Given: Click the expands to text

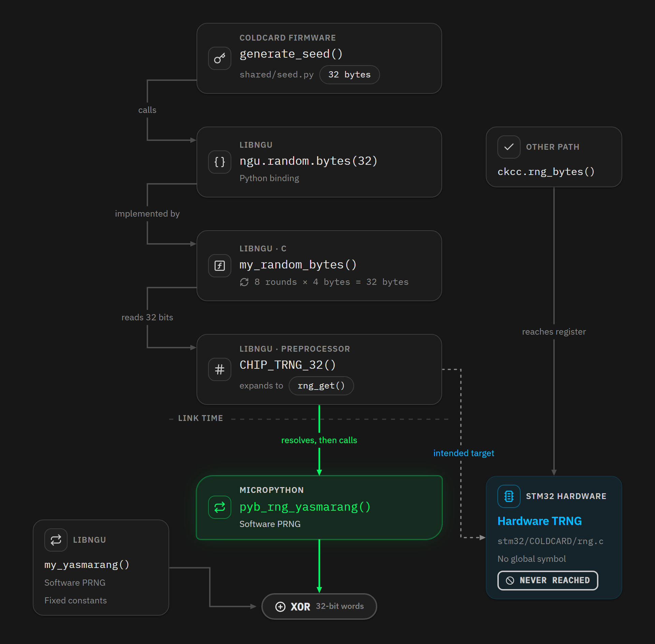Looking at the screenshot, I should pos(261,386).
